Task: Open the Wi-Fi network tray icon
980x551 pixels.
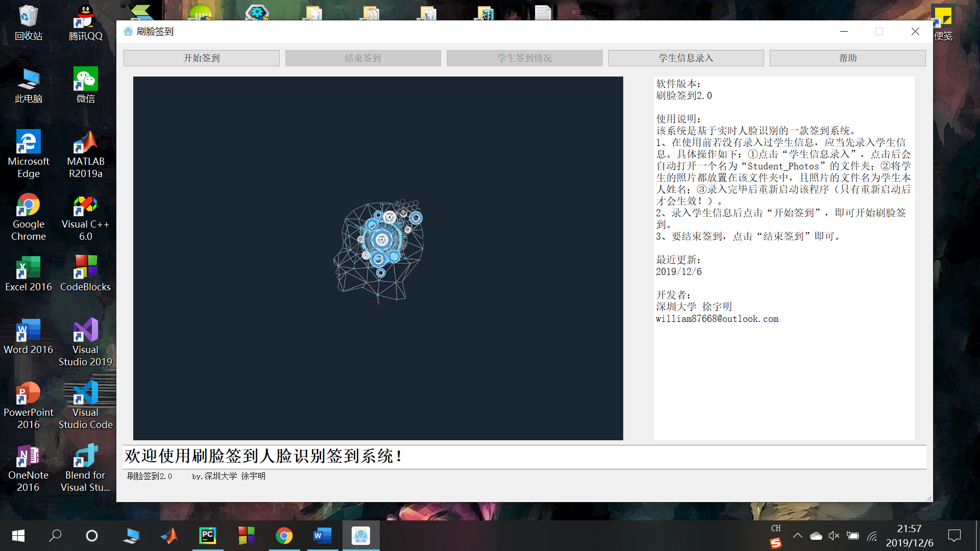Action: pos(872,536)
